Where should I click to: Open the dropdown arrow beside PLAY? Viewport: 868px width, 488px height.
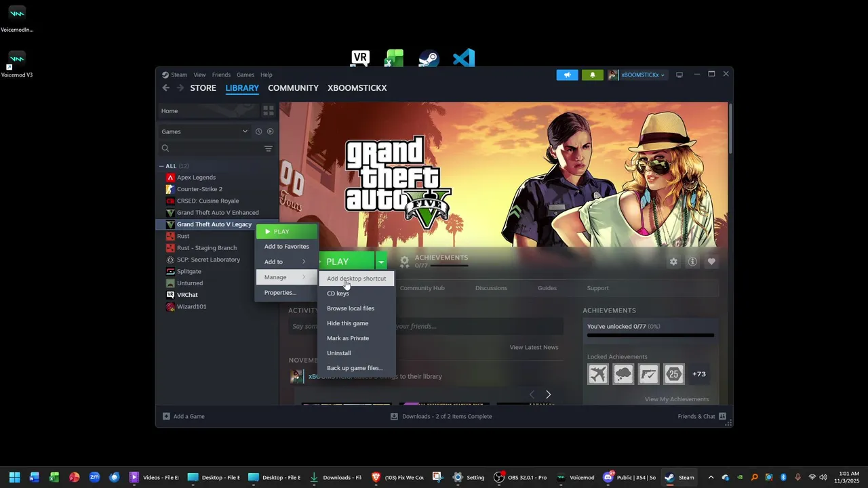click(x=381, y=262)
